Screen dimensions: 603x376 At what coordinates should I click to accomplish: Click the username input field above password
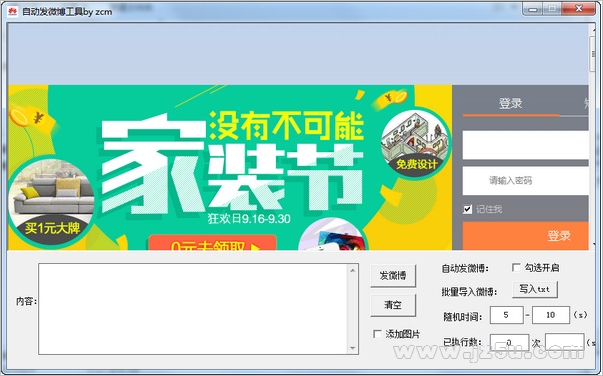click(525, 145)
